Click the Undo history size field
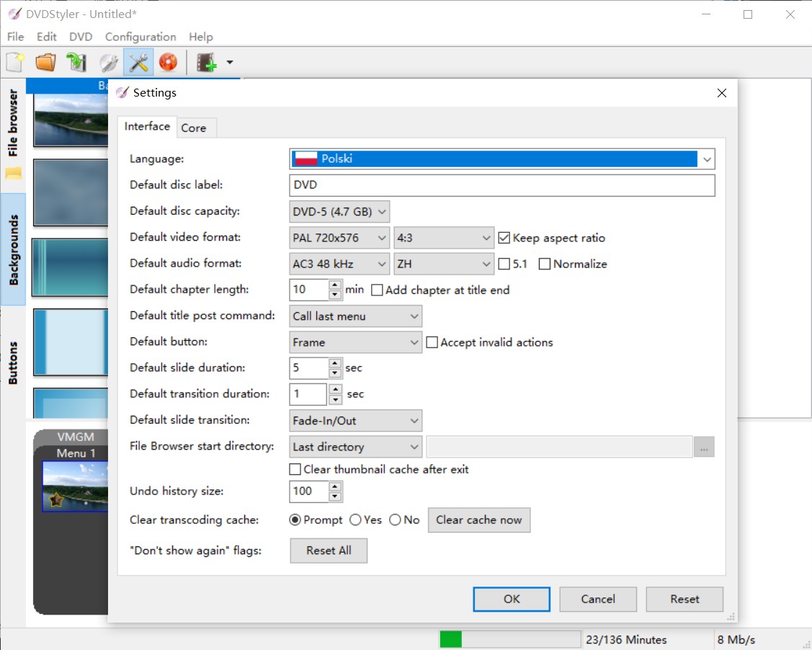812x650 pixels. 309,491
